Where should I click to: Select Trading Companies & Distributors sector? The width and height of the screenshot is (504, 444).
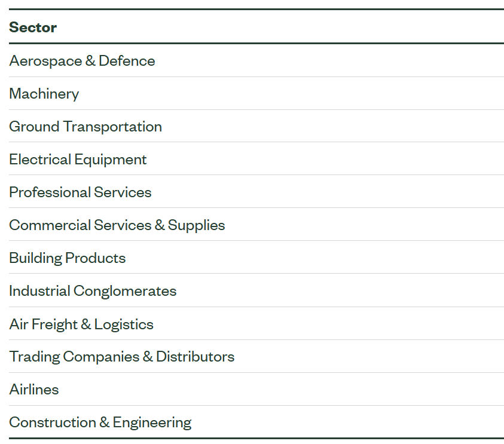pyautogui.click(x=256, y=357)
